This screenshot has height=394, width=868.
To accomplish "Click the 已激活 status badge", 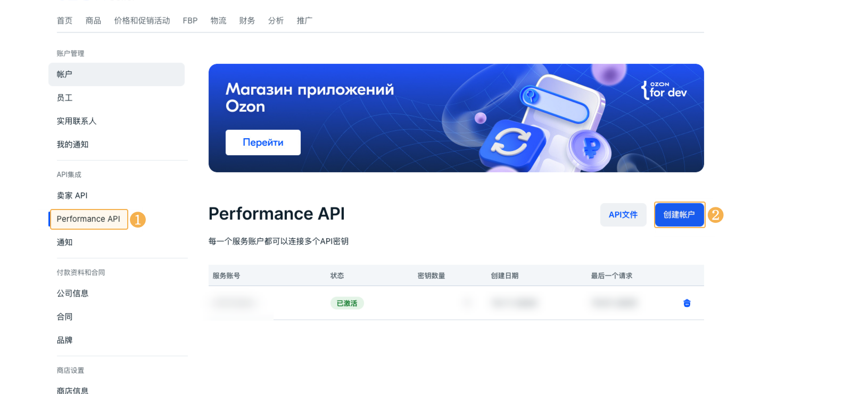I will click(x=347, y=303).
